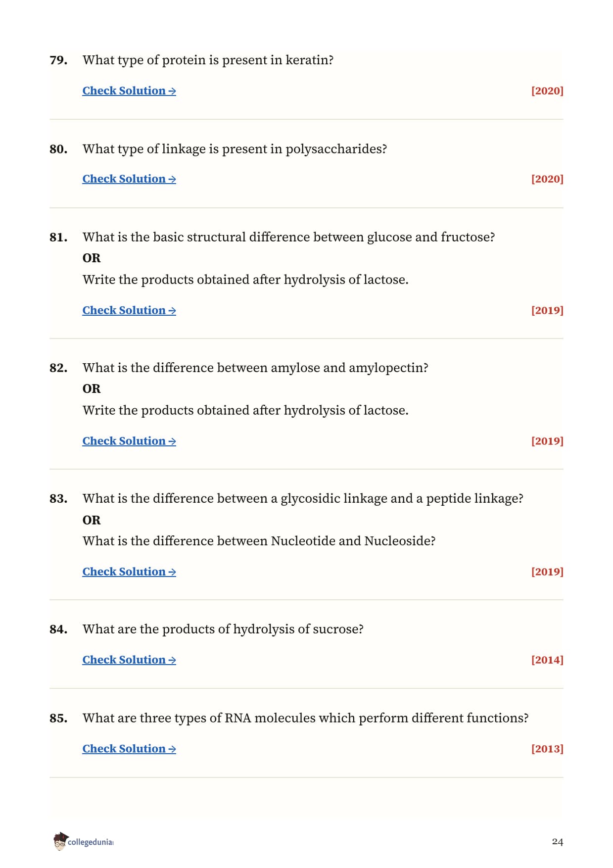Open Check Solution for polysaccharides linkage question
Viewport: 613px width, 868px height.
[x=129, y=179]
